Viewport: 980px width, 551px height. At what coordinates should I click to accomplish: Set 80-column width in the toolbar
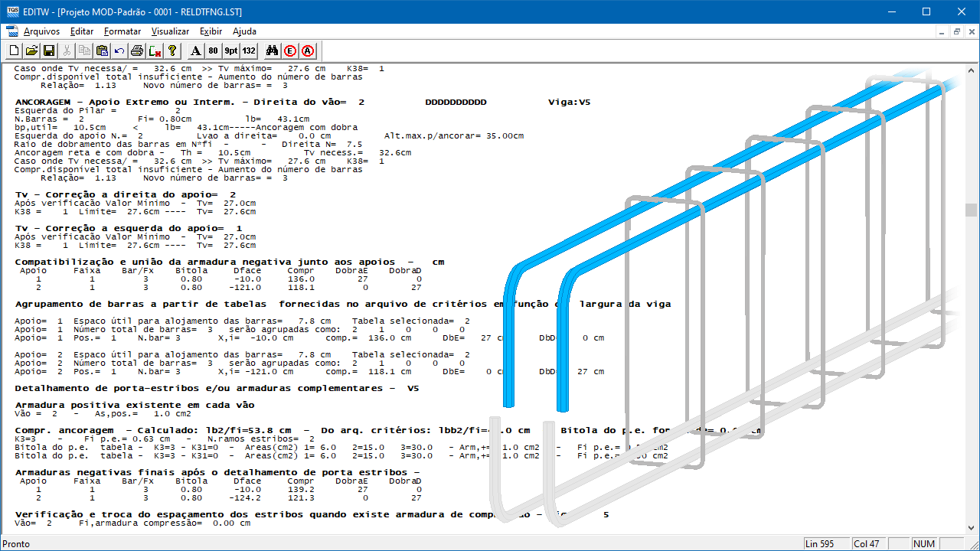(213, 51)
